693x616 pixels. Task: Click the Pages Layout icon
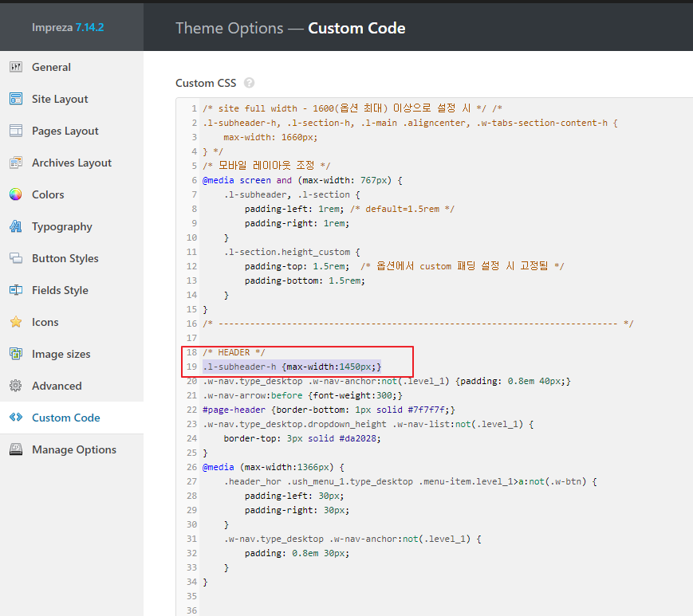coord(16,131)
